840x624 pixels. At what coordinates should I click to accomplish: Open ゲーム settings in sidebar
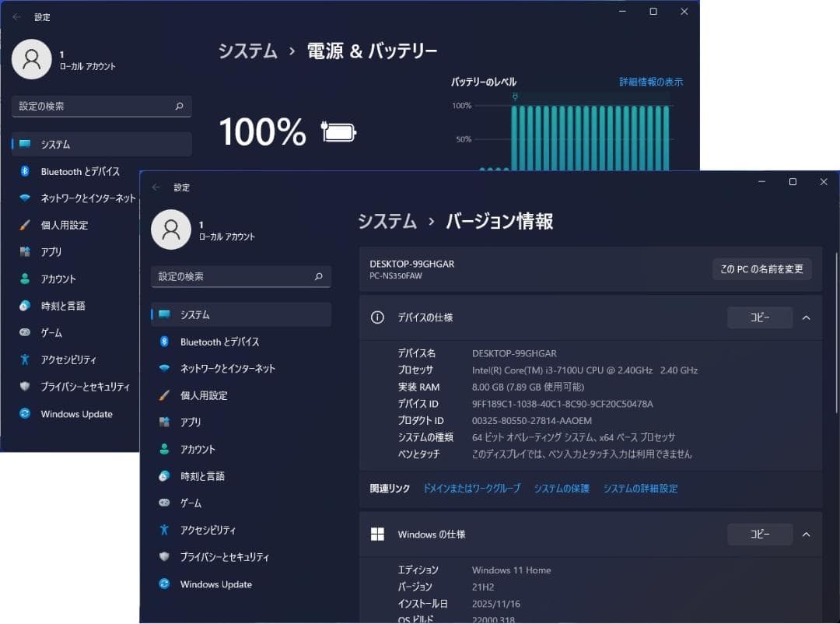click(191, 503)
